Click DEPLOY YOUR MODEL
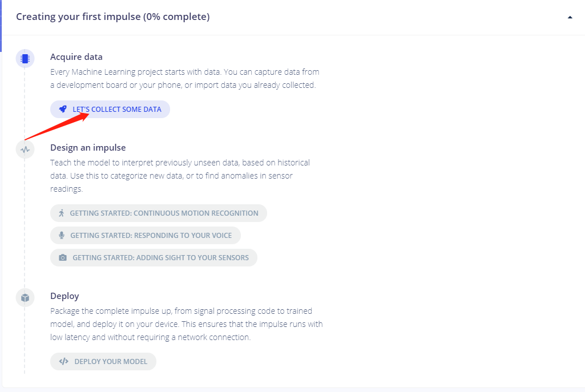 click(x=103, y=361)
